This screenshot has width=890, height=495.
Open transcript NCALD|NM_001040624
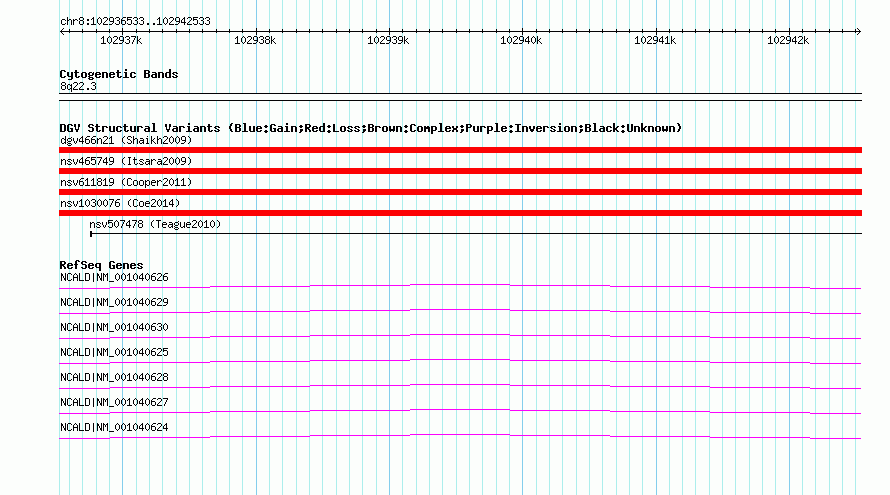tap(114, 427)
